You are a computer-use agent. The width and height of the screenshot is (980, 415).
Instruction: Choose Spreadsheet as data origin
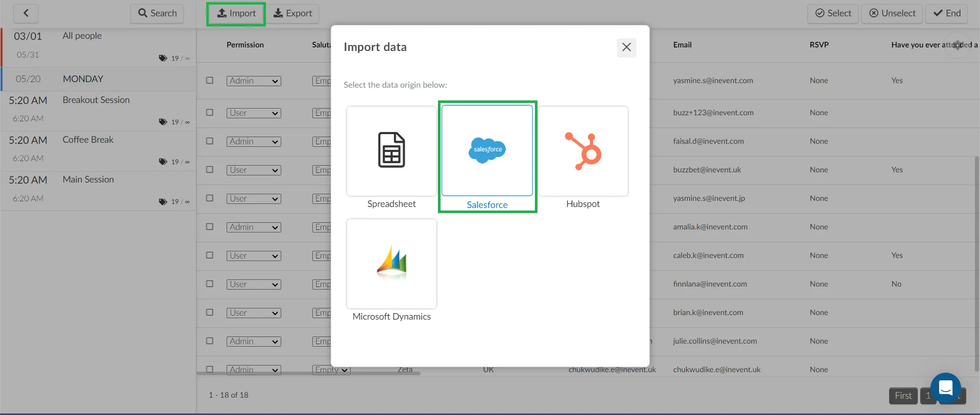[x=391, y=151]
